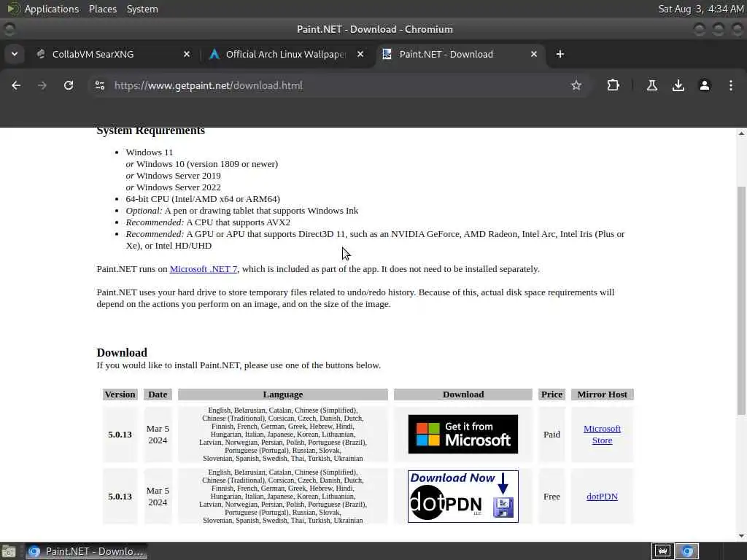Viewport: 747px width, 560px height.
Task: Close the Official Arch Linux Wallpaper tab
Action: tap(360, 54)
